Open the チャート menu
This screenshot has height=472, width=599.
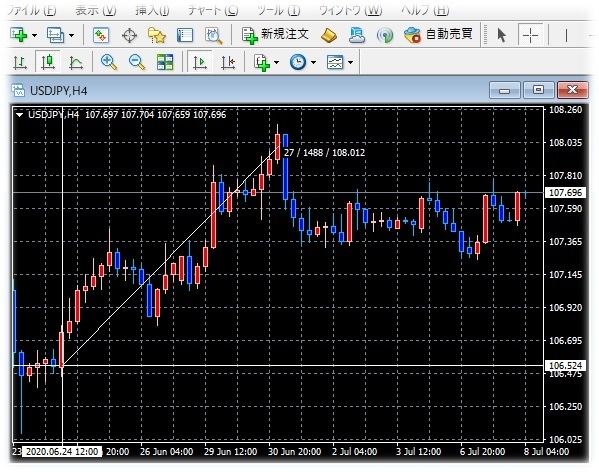coord(213,10)
